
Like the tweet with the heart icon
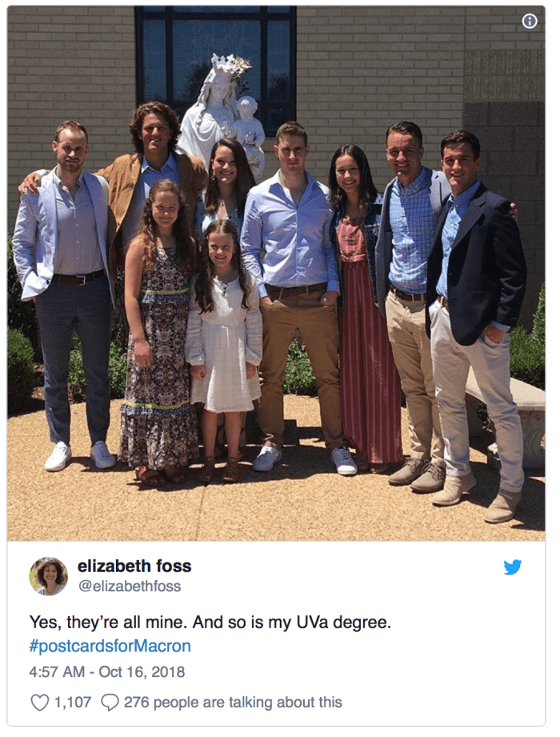39,703
